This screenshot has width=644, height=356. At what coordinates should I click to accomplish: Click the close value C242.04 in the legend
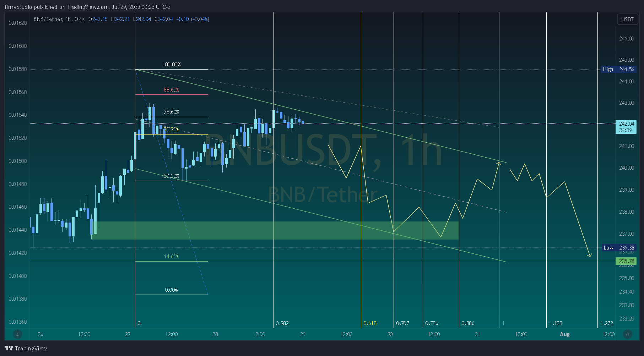pos(164,19)
